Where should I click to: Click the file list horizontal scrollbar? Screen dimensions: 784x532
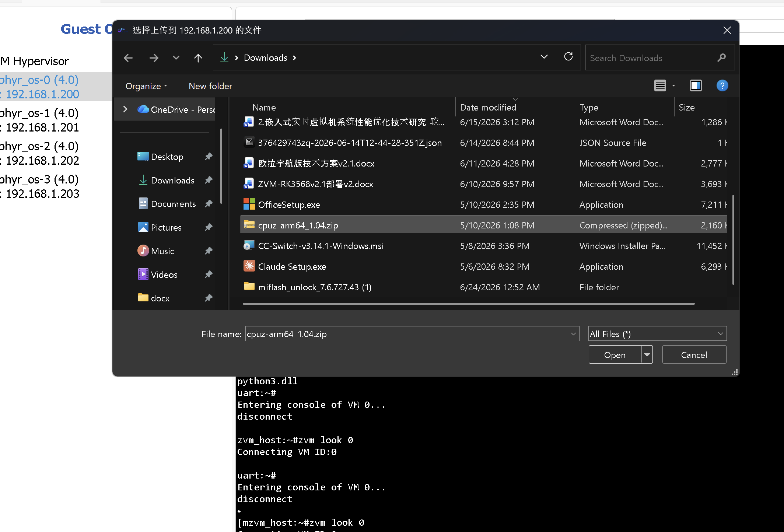pos(469,304)
